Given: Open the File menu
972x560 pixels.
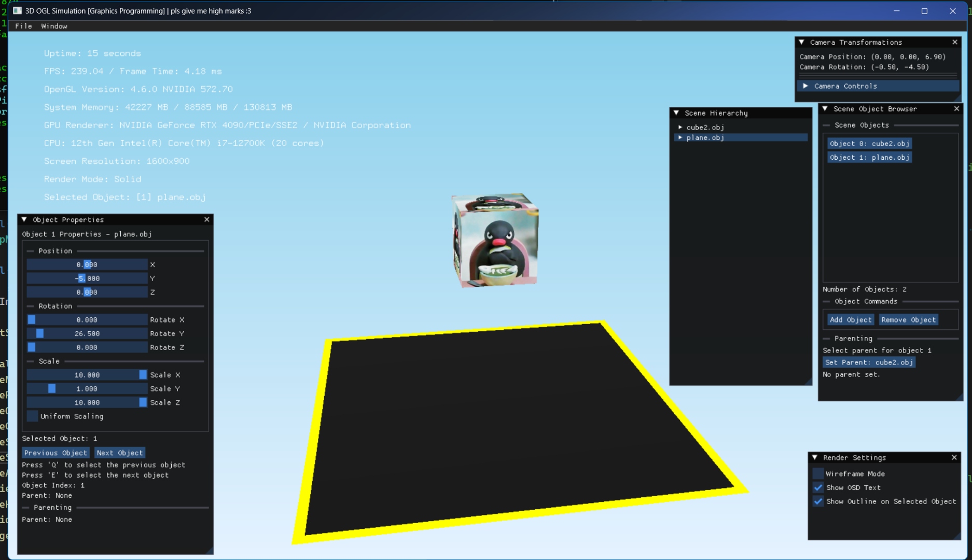Looking at the screenshot, I should point(23,26).
